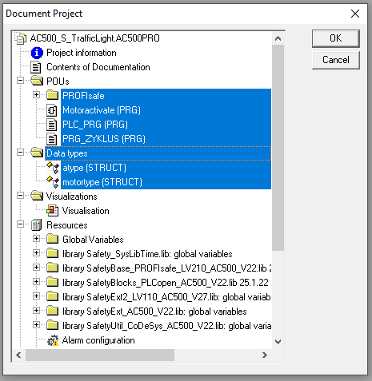Click the Visualizations open folder icon

pyautogui.click(x=37, y=196)
